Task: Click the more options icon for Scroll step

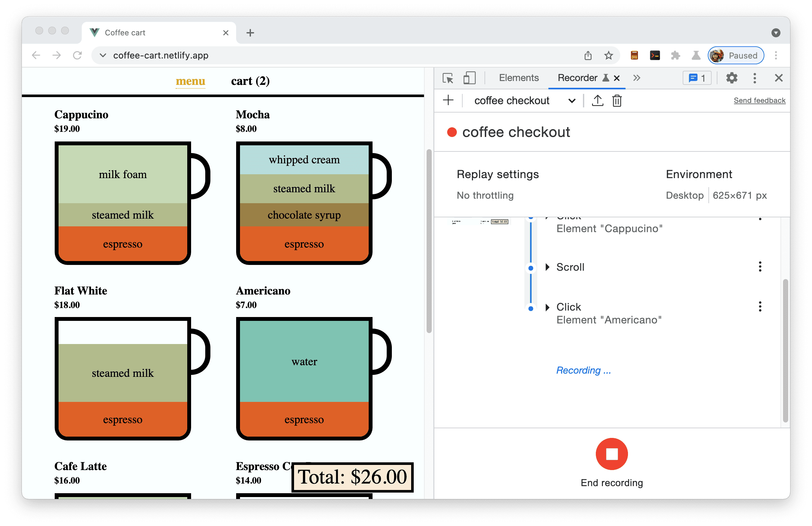Action: point(760,268)
